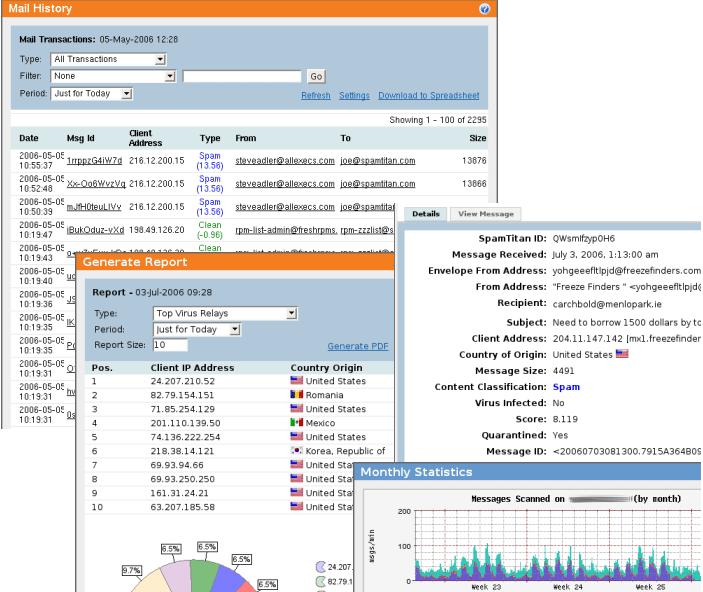703x592 pixels.
Task: Click IP address 82.79.154.151
Action: point(182,395)
